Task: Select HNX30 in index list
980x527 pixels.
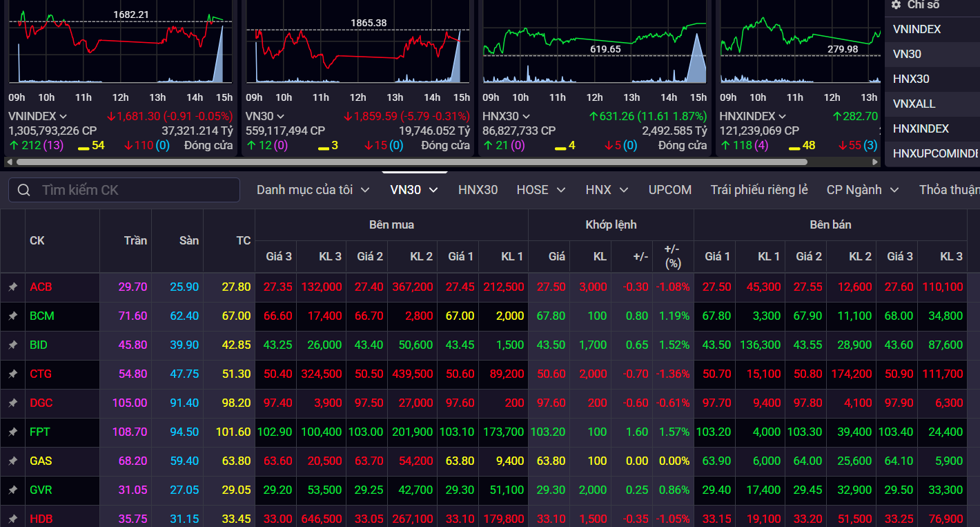Action: click(x=932, y=79)
